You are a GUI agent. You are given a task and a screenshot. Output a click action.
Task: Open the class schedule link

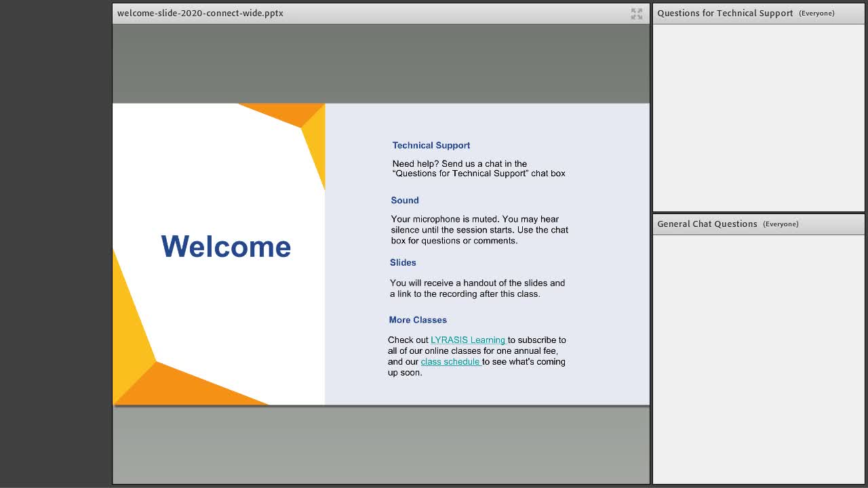click(x=450, y=362)
